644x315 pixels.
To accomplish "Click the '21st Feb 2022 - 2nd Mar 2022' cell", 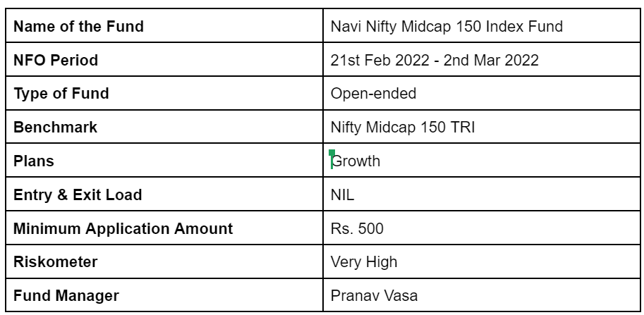I will (482, 59).
